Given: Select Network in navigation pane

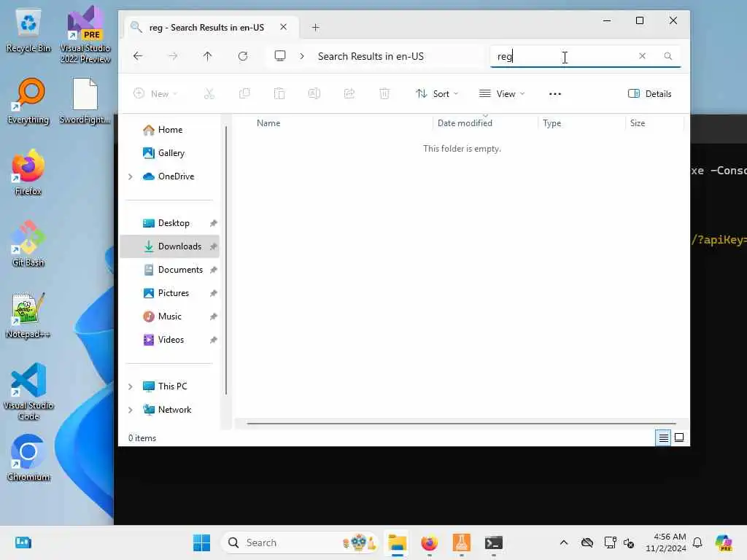Looking at the screenshot, I should click(175, 410).
